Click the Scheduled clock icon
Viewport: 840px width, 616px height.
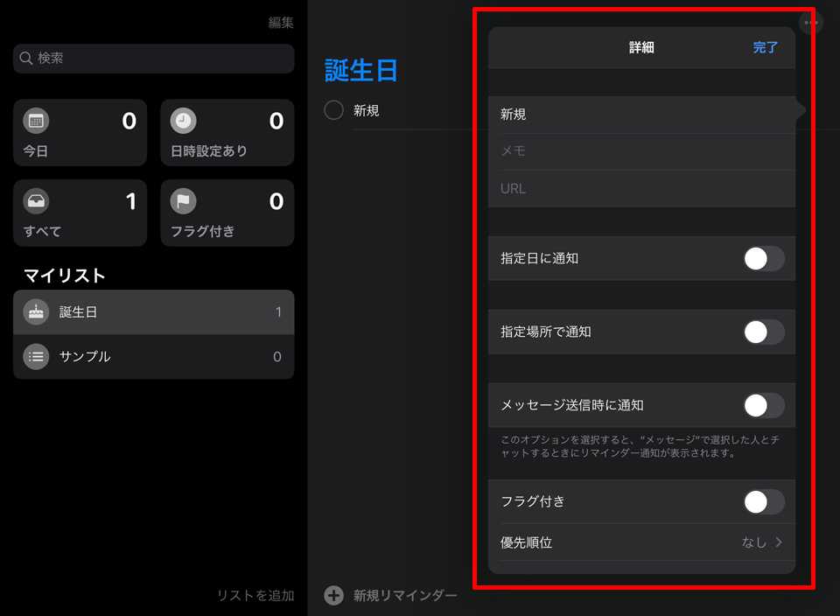click(183, 121)
